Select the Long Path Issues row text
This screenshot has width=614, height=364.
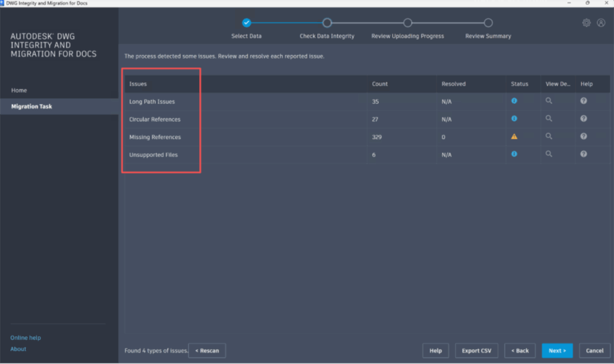[x=152, y=101]
